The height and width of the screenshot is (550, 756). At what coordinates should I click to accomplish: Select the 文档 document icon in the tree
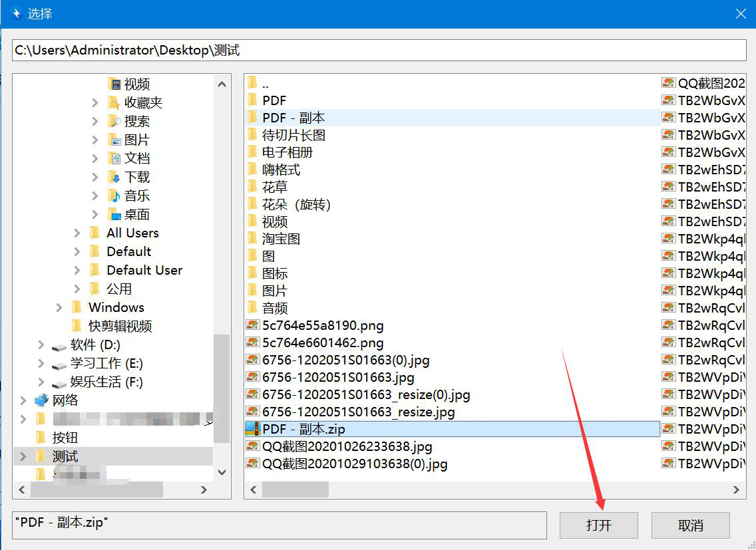(114, 158)
